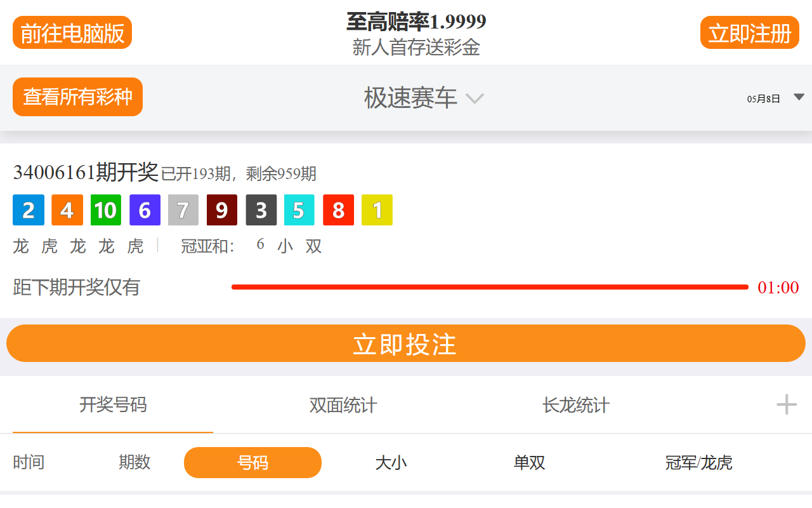The width and height of the screenshot is (812, 508).
Task: Click the dark grey number 3 ball
Action: click(261, 210)
